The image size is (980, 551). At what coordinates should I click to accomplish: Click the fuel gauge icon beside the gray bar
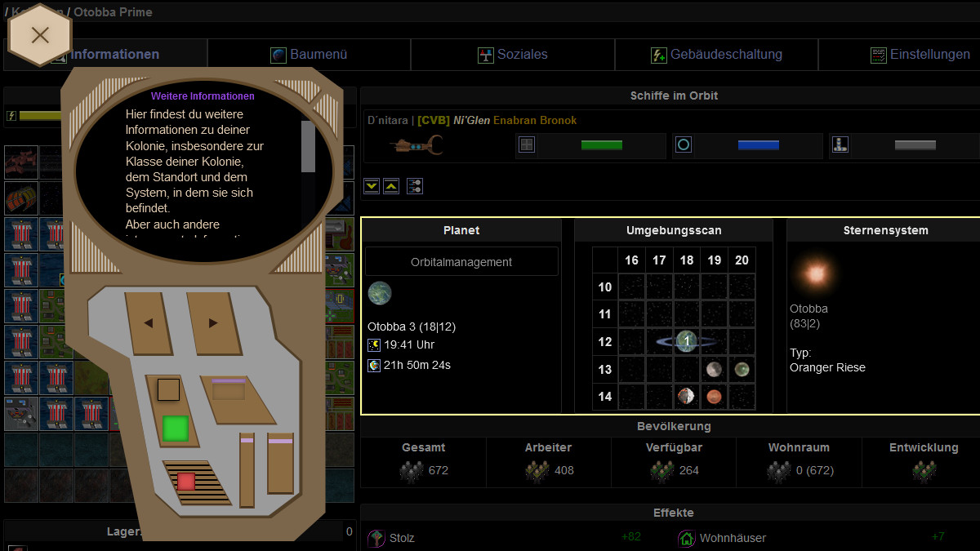840,144
